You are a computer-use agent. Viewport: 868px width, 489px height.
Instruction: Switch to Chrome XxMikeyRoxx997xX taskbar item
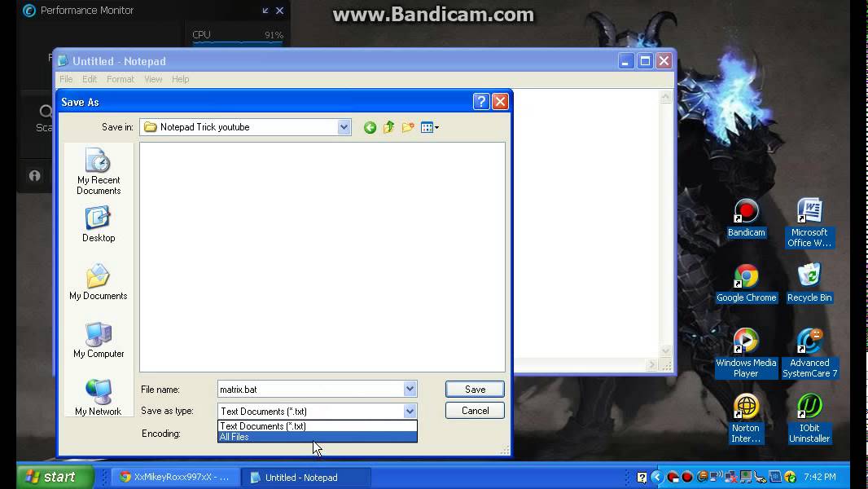[176, 477]
